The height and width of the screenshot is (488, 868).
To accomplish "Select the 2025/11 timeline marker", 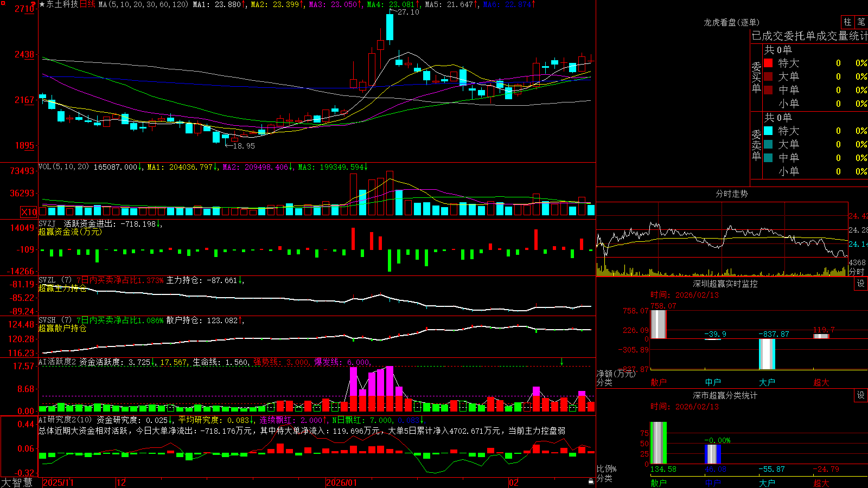I will [x=58, y=483].
